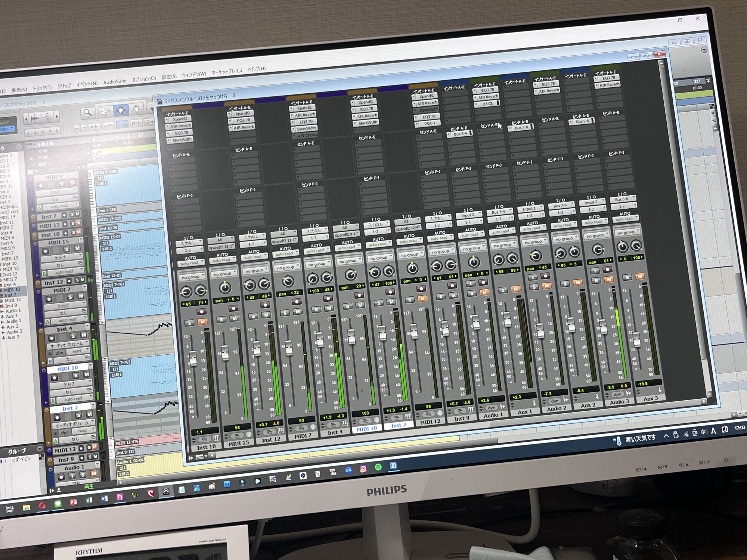Open Spotify from the taskbar

pos(378,467)
